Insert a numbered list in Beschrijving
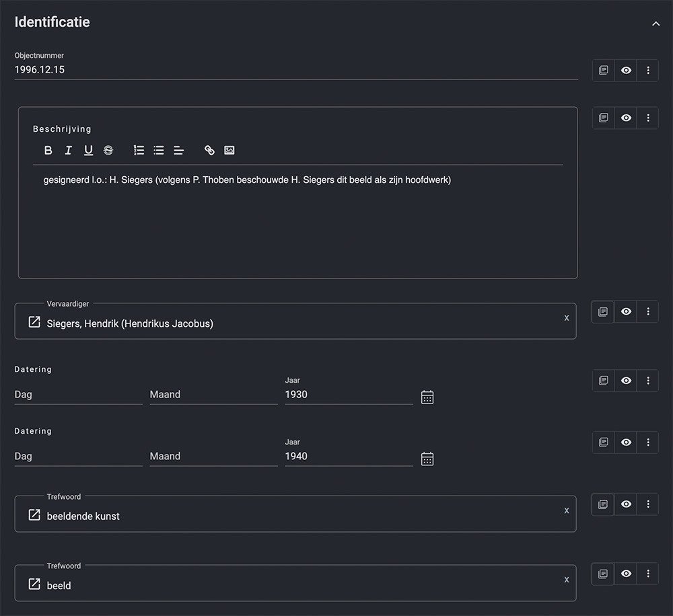Screen dimensions: 673x616 click(x=139, y=150)
